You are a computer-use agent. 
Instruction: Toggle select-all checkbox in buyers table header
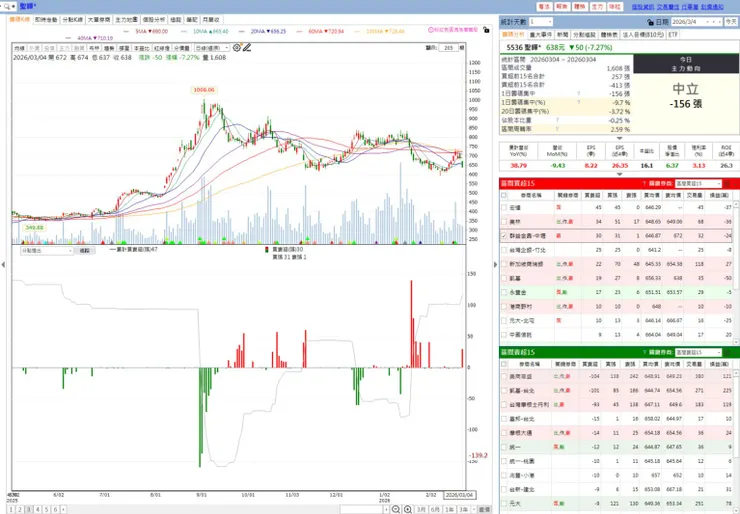504,195
